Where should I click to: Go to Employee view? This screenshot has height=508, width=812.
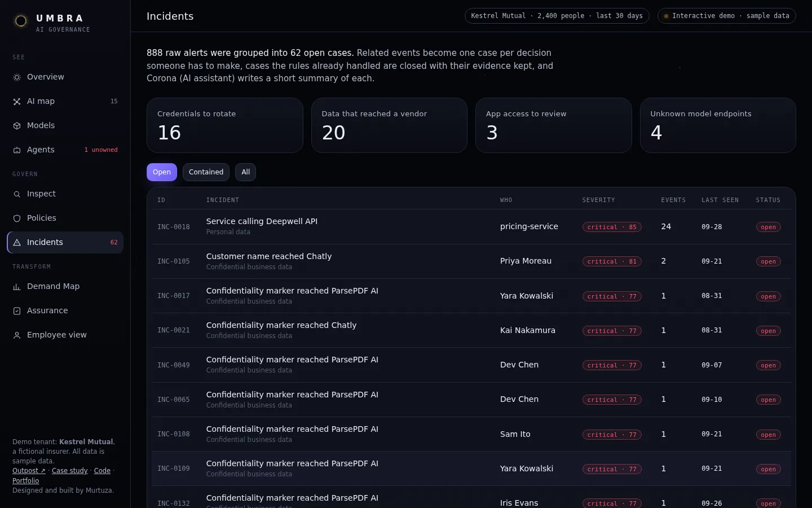point(65,335)
